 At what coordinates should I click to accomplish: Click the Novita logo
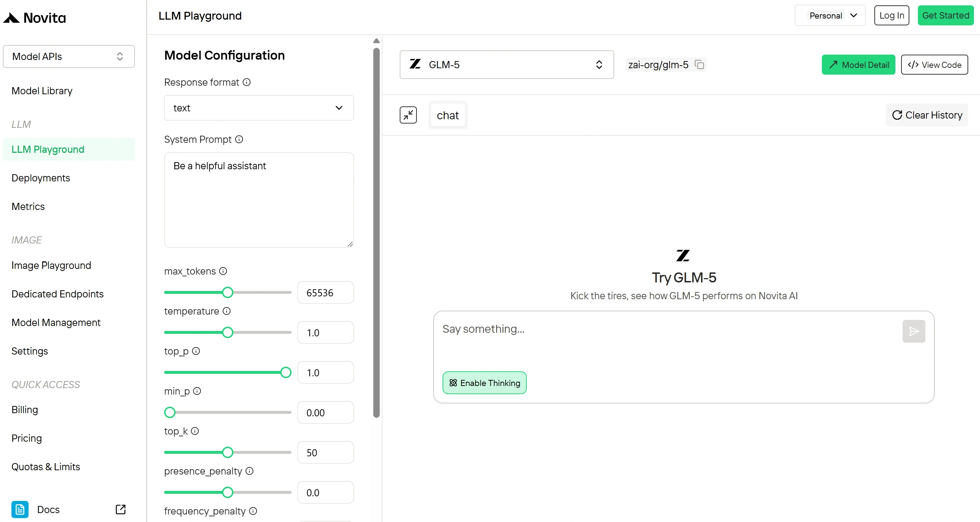[35, 17]
